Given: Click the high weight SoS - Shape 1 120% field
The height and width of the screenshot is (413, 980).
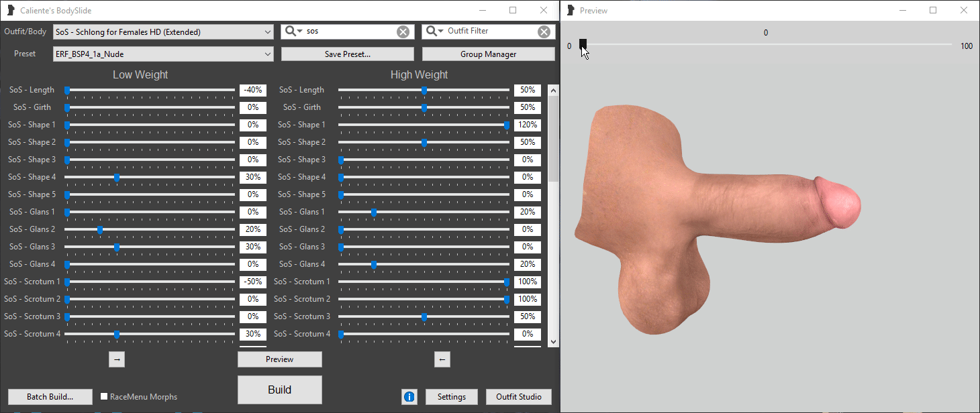Looking at the screenshot, I should pos(528,125).
